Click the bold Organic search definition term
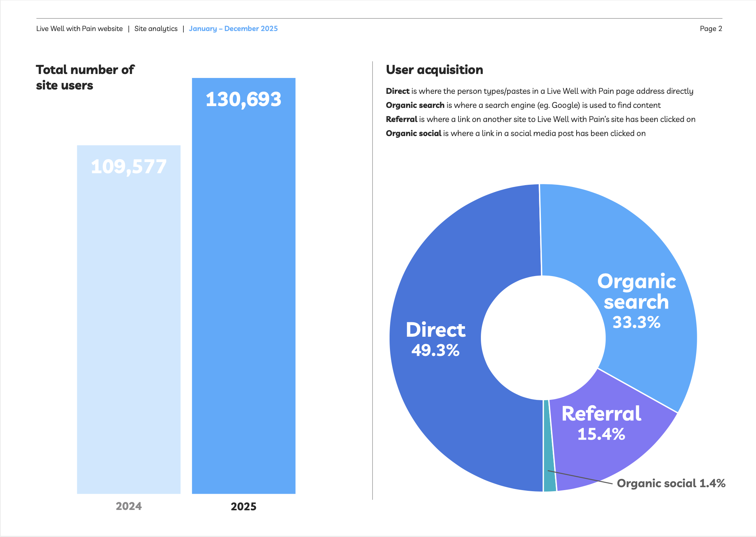The width and height of the screenshot is (756, 537). click(415, 105)
